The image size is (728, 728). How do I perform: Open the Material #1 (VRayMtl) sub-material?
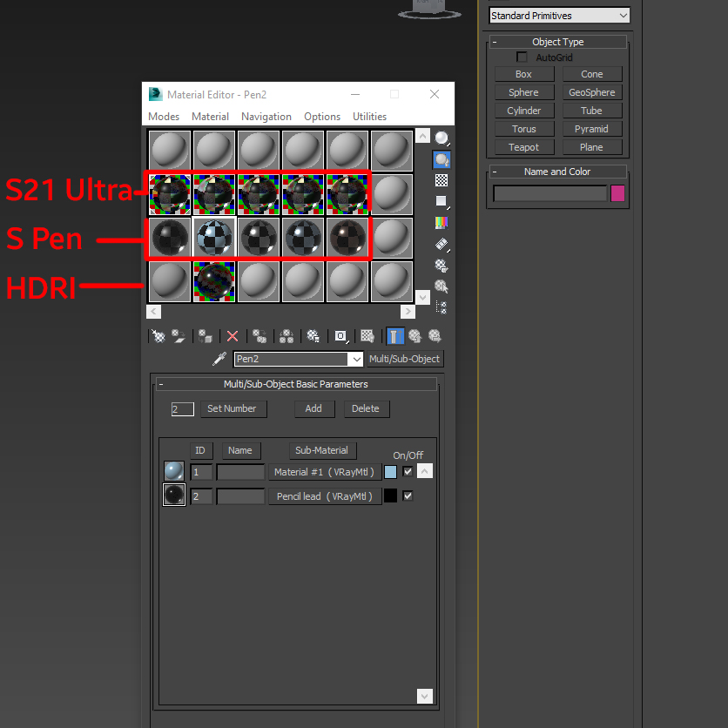coord(325,472)
